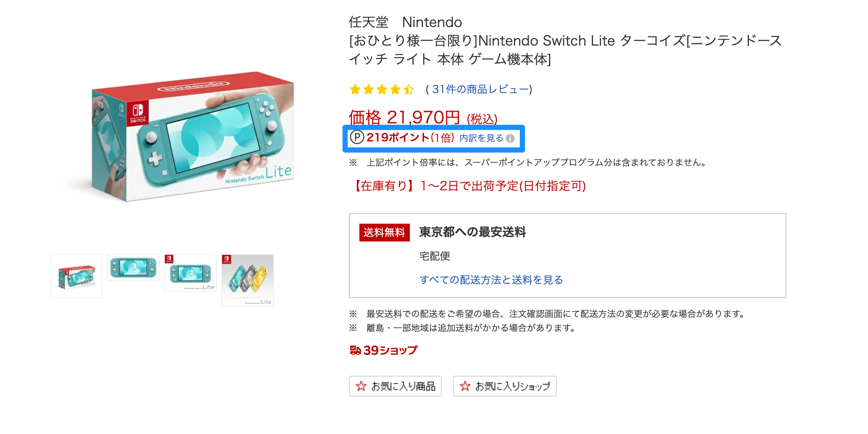
Task: Select the horizontal console thumbnail
Action: (133, 267)
